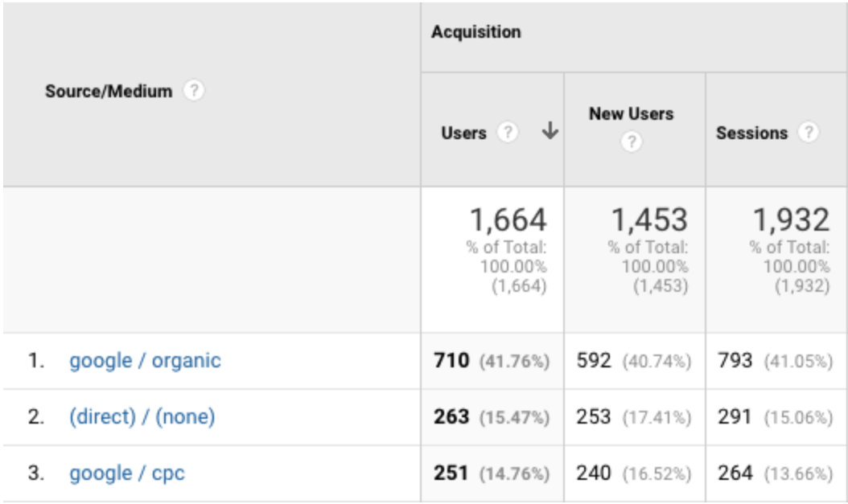Select the percentage (41.76%)

(x=514, y=362)
